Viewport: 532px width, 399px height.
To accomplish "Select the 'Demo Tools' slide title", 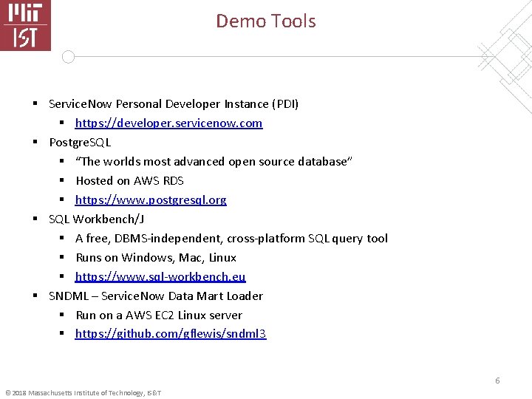I will coord(266,21).
